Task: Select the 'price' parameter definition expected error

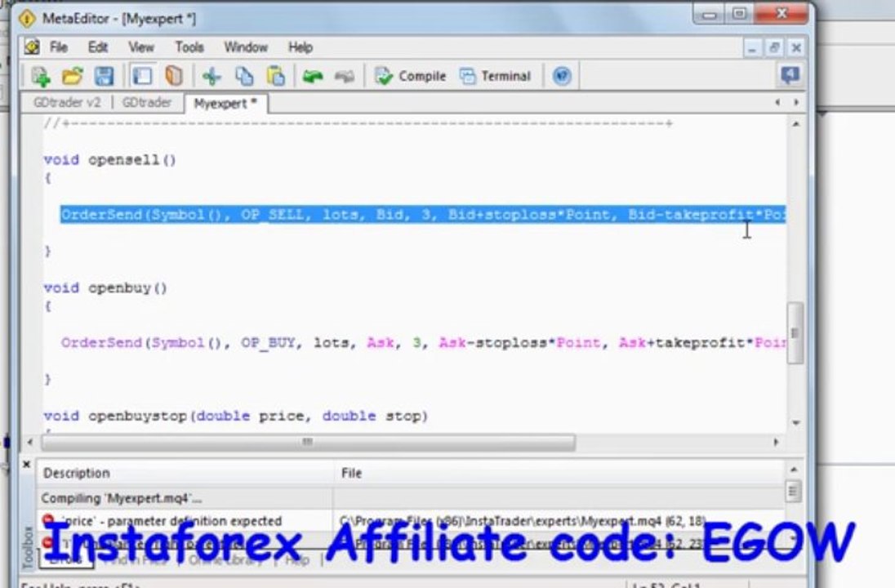Action: [411, 521]
